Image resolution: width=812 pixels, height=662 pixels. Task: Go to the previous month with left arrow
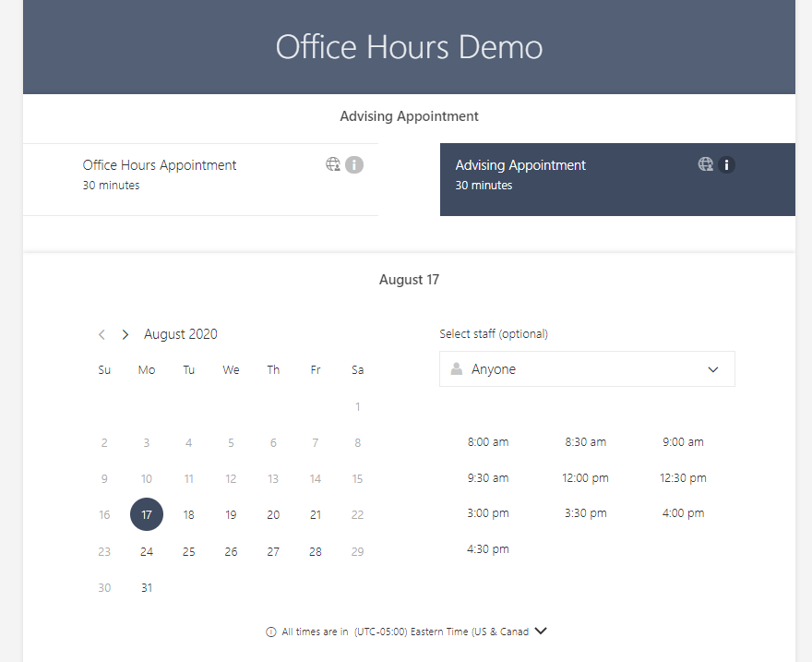tap(102, 334)
